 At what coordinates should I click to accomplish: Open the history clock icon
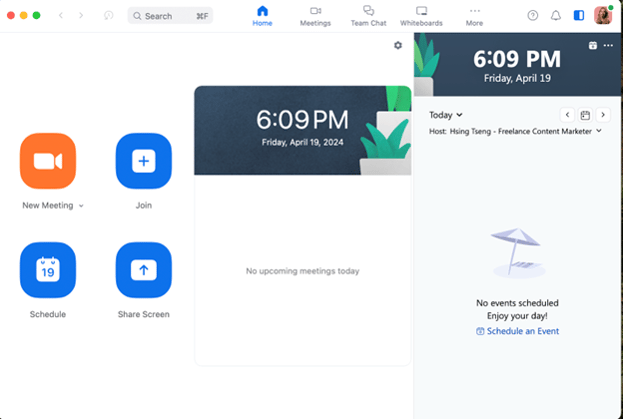tap(108, 15)
